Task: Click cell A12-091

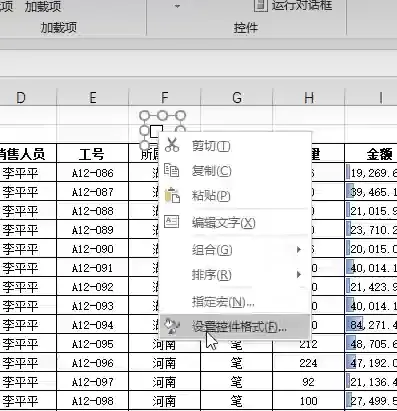Action: (x=93, y=268)
